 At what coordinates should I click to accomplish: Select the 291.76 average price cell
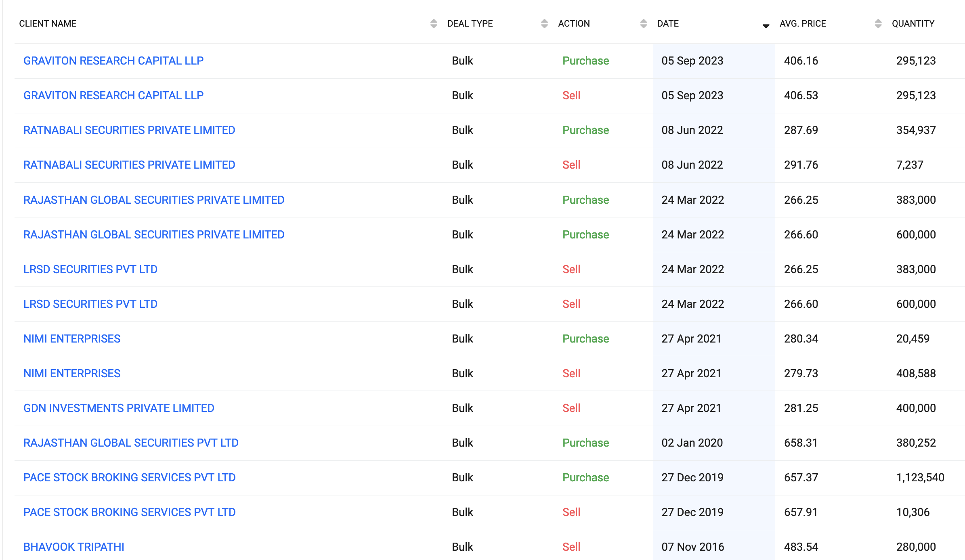click(801, 165)
